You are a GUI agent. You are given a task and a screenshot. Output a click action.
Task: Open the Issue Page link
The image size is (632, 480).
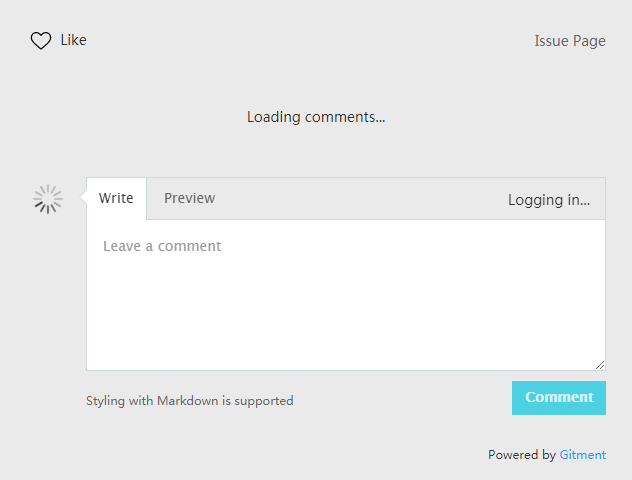click(570, 41)
